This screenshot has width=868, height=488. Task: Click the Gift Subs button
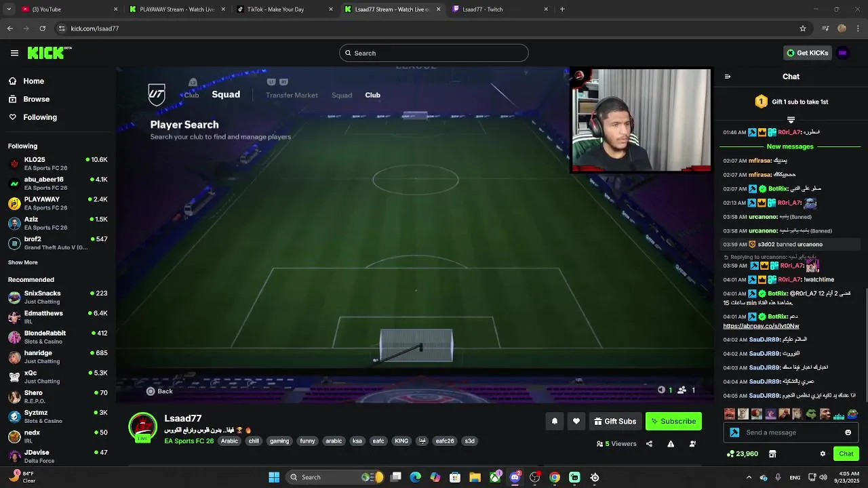point(615,421)
